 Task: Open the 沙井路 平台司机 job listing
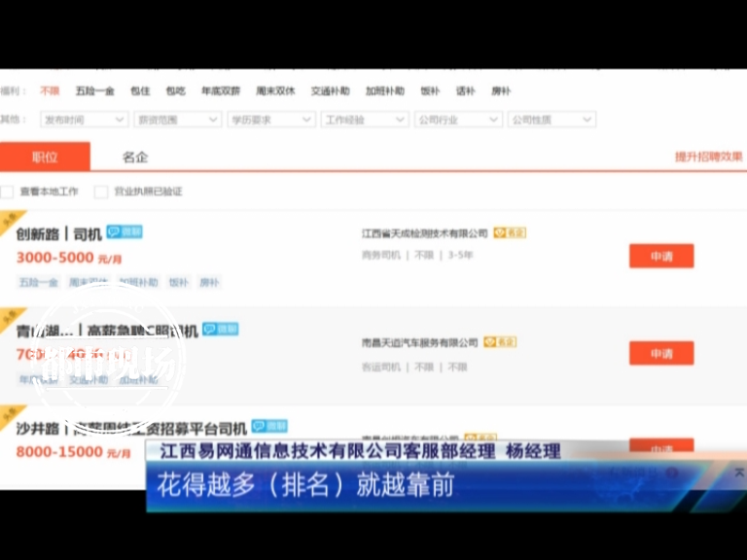[x=131, y=429]
